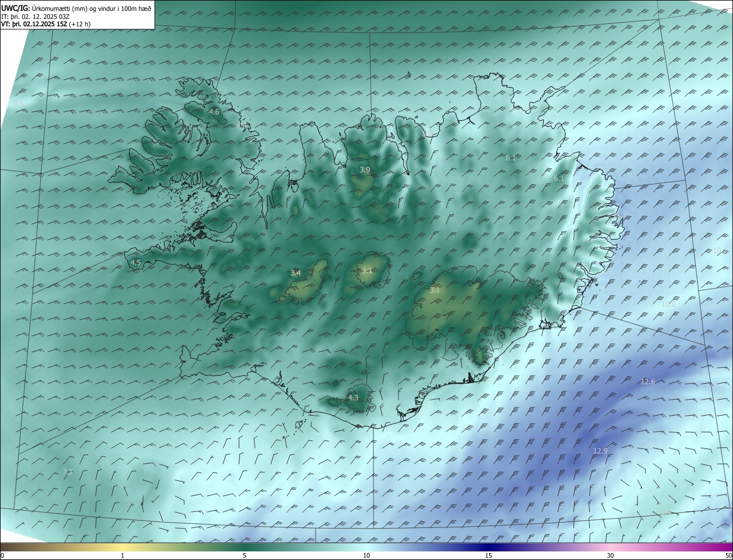
Task: Click the "15" tick label on the color scale
Action: click(488, 555)
